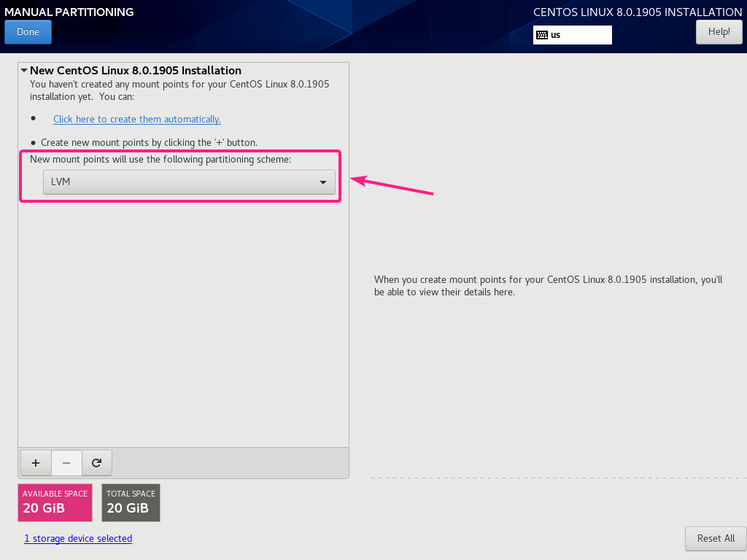This screenshot has width=747, height=560.
Task: Click the reload storage configuration icon
Action: point(97,463)
